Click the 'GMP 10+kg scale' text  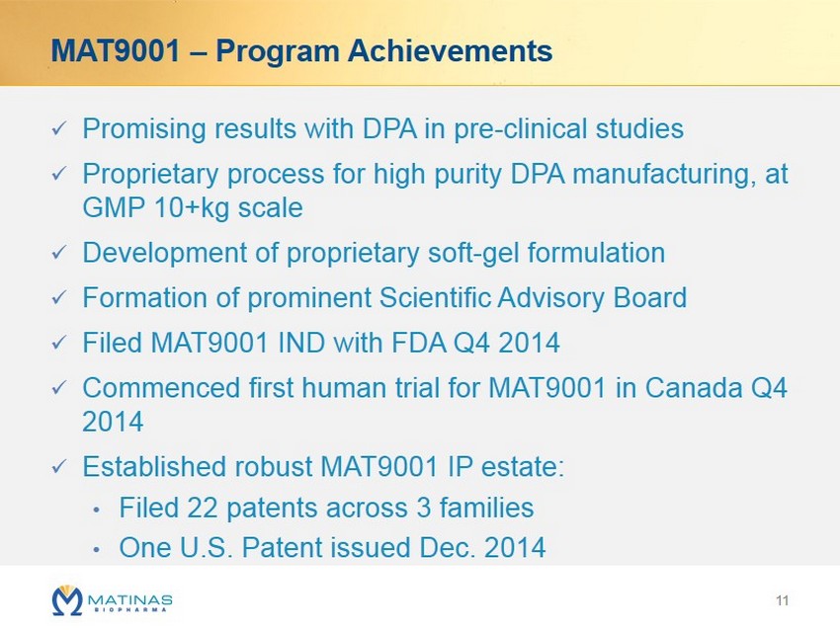click(193, 208)
